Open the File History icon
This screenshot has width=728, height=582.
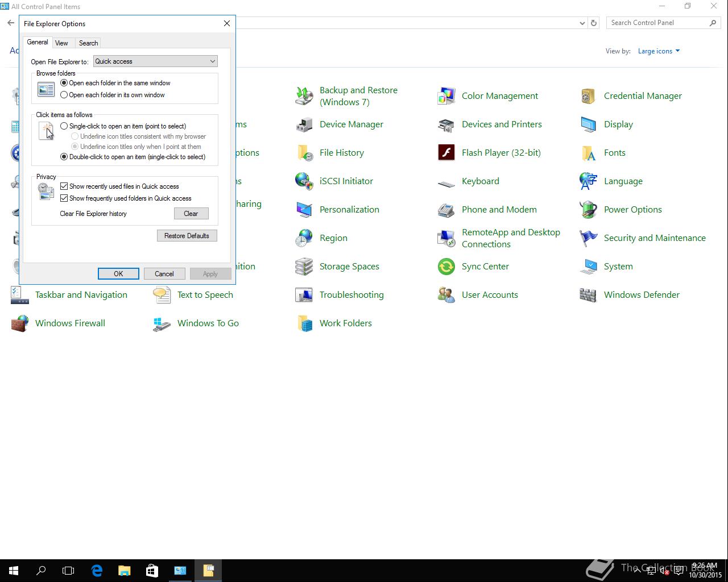pyautogui.click(x=304, y=153)
